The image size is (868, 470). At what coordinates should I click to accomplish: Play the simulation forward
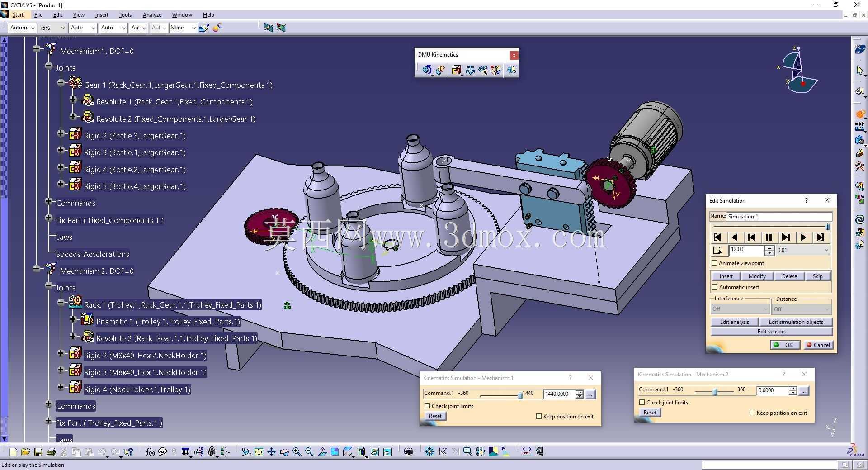click(x=803, y=237)
